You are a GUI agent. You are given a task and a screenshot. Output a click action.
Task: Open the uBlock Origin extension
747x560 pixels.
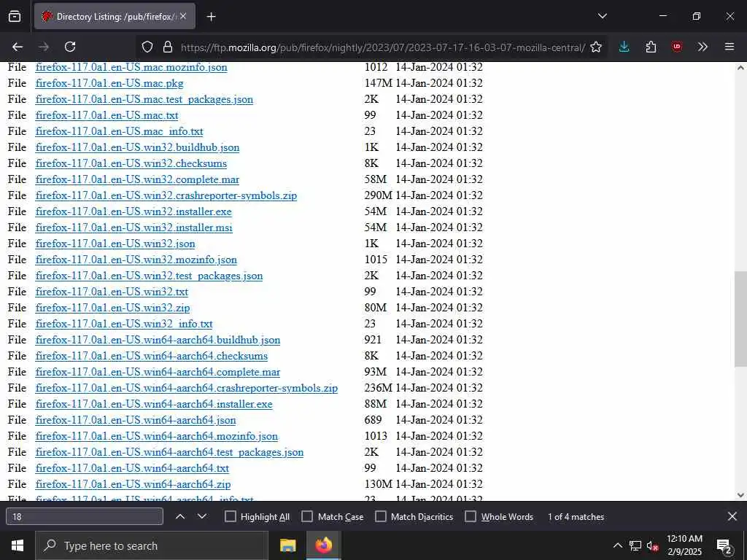tap(677, 47)
